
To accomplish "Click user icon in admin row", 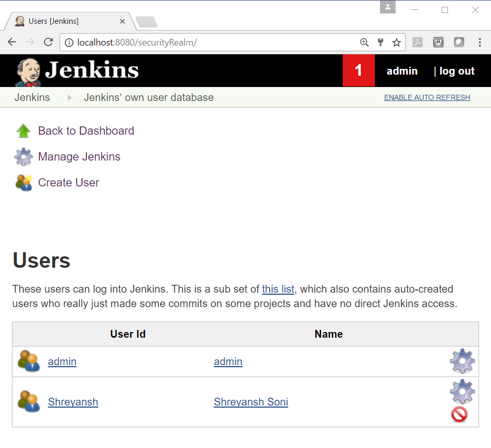I will 29,361.
